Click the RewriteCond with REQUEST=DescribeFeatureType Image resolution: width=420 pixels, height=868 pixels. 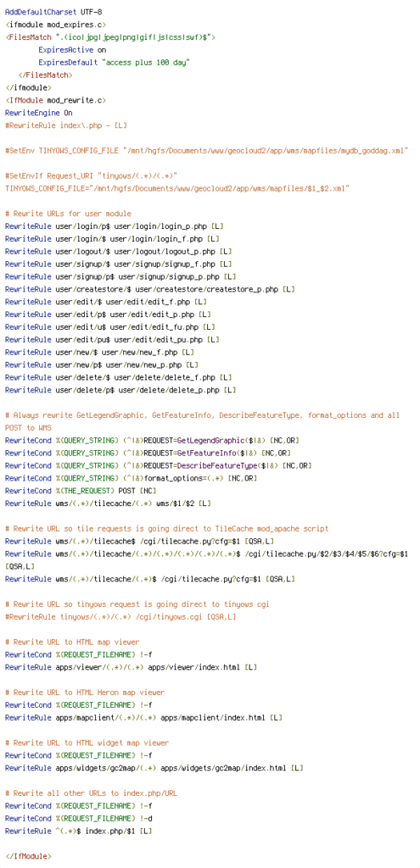click(x=159, y=465)
